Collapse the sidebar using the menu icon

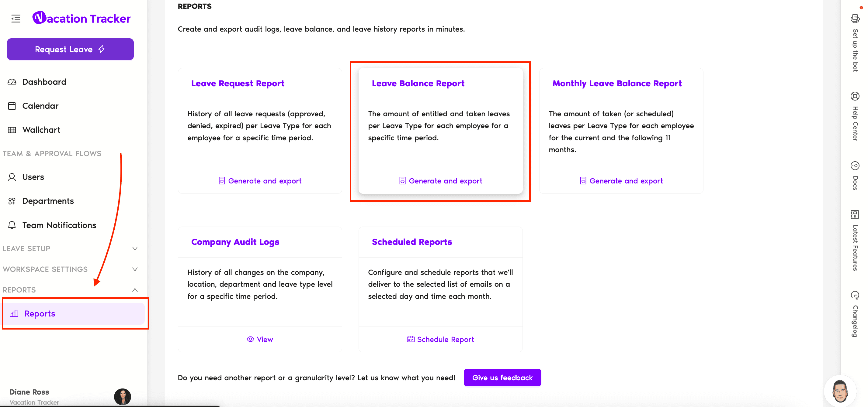16,19
